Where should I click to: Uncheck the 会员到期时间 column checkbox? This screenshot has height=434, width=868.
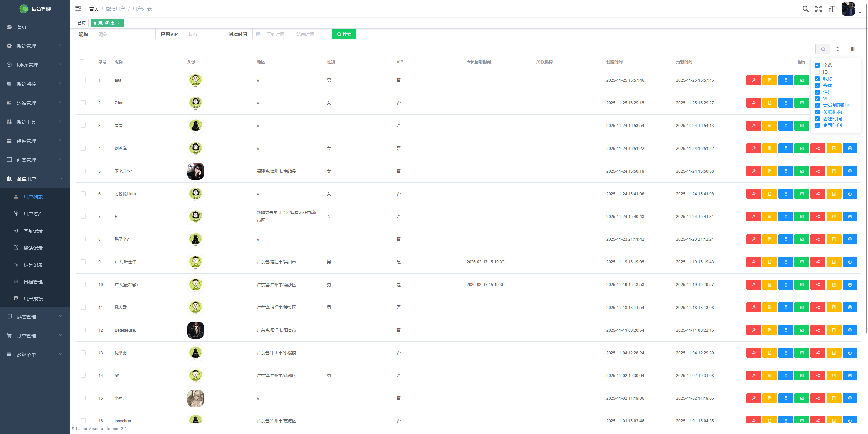[x=817, y=105]
